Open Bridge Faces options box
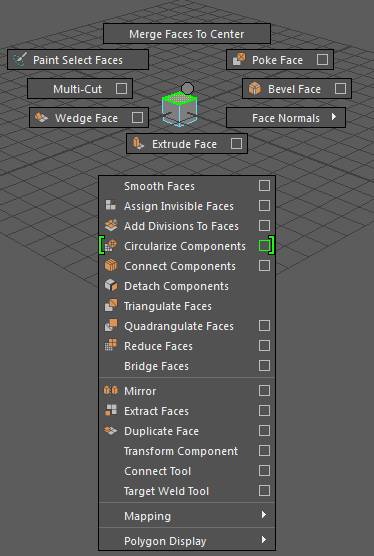 [264, 366]
